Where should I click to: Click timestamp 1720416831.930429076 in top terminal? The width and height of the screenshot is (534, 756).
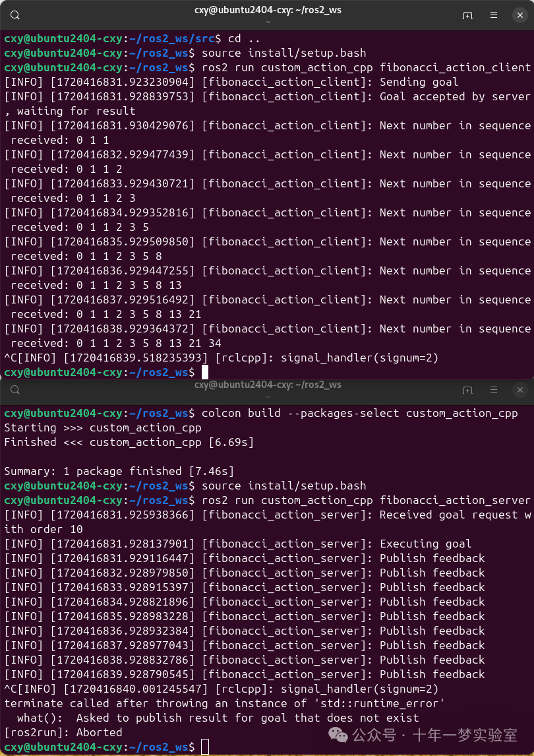(x=123, y=125)
